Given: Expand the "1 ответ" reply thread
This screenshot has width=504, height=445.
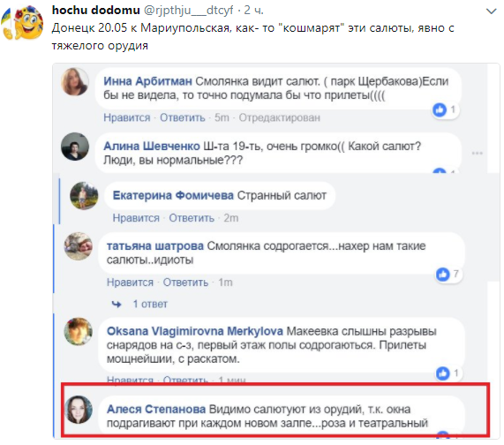Looking at the screenshot, I should [150, 304].
